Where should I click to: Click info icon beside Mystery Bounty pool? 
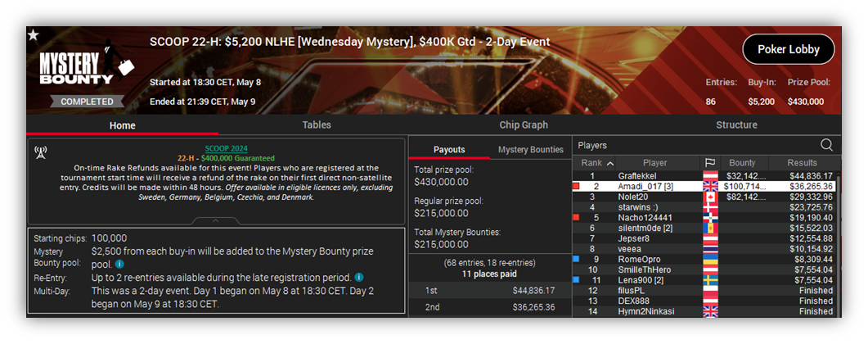coord(119,265)
